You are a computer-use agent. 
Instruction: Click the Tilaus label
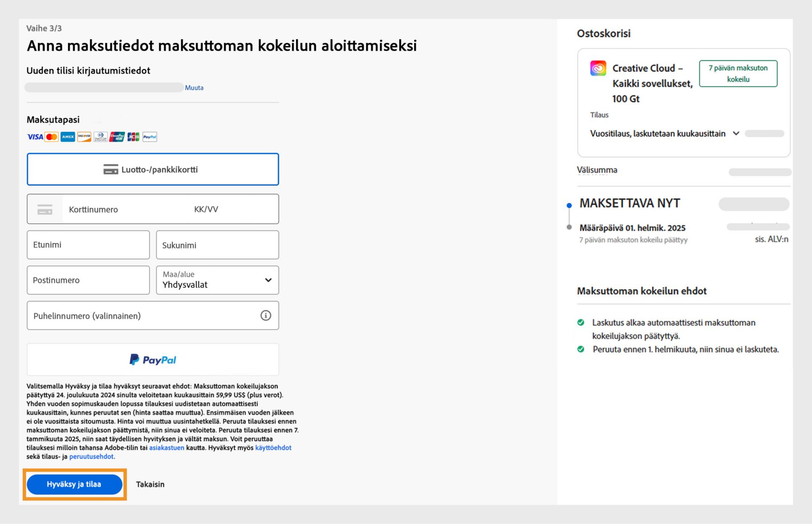click(x=599, y=115)
